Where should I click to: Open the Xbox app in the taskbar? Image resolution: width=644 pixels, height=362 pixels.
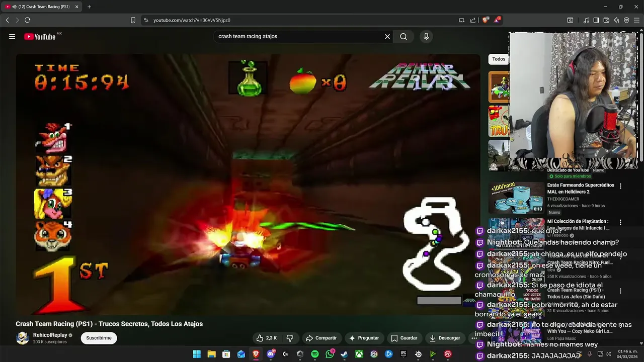(359, 354)
